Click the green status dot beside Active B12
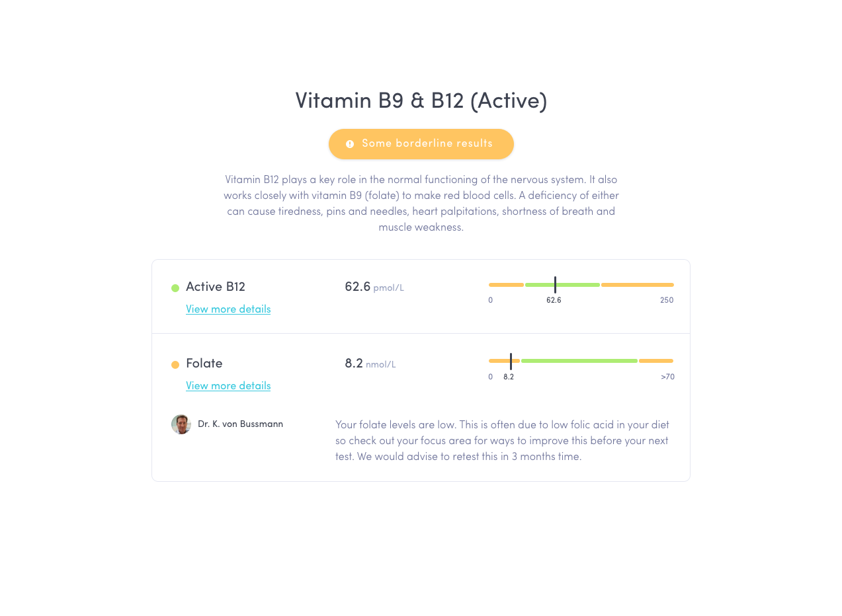Screen dimensions: 842x616 (174, 288)
